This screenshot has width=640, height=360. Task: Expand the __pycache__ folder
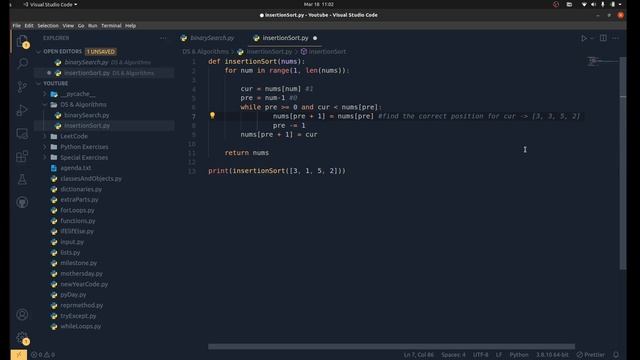[x=45, y=94]
